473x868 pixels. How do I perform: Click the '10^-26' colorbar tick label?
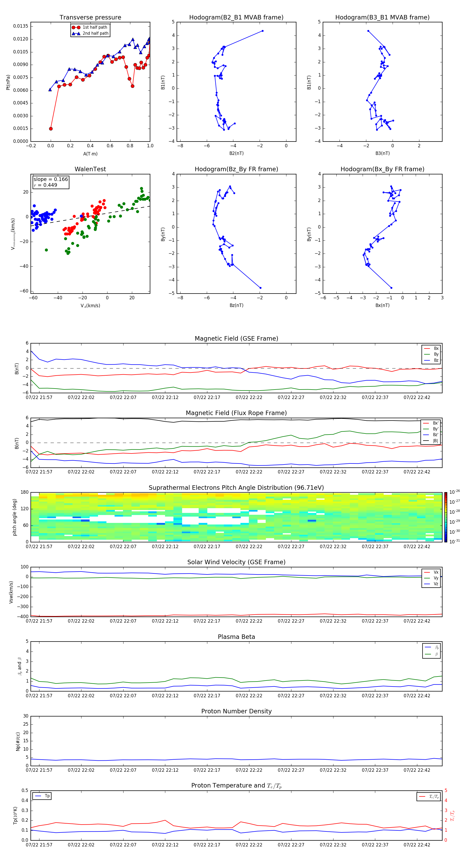click(x=455, y=492)
